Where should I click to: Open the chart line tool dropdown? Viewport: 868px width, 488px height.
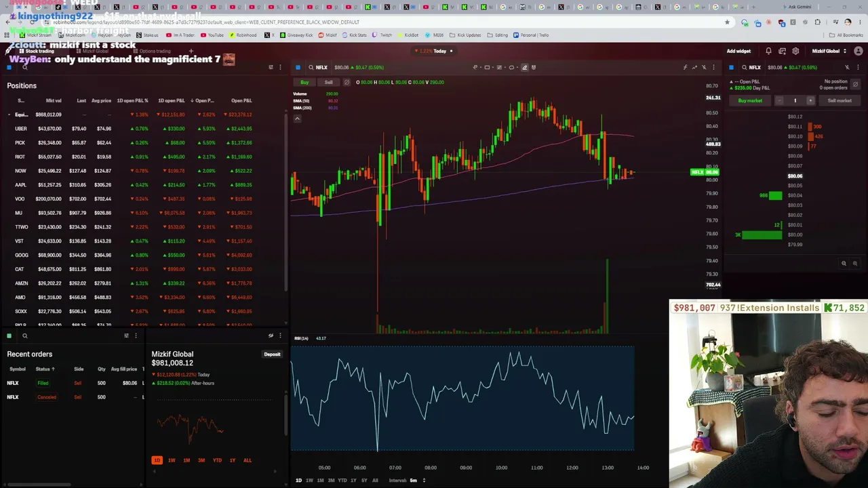pos(477,67)
